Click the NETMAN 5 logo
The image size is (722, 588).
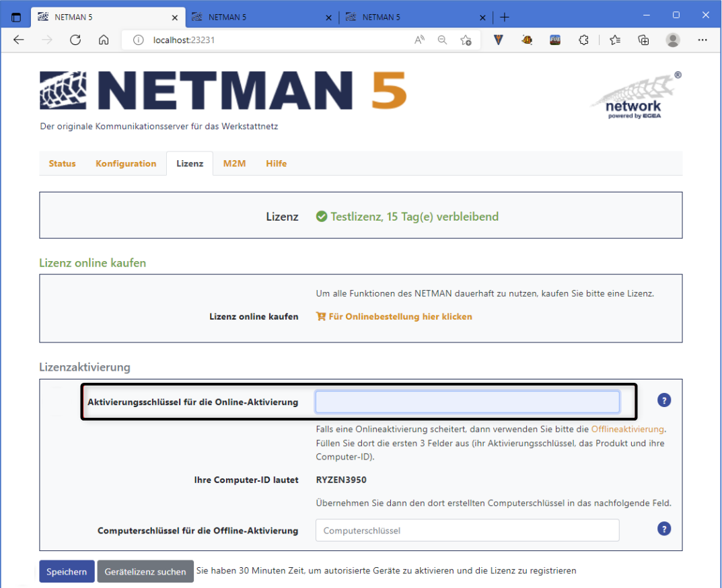pyautogui.click(x=223, y=91)
